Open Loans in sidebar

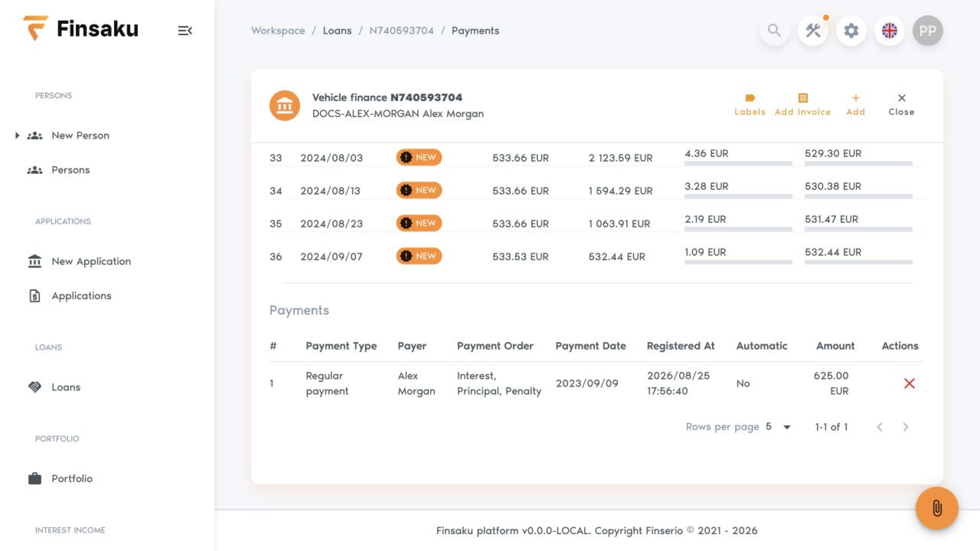(66, 387)
